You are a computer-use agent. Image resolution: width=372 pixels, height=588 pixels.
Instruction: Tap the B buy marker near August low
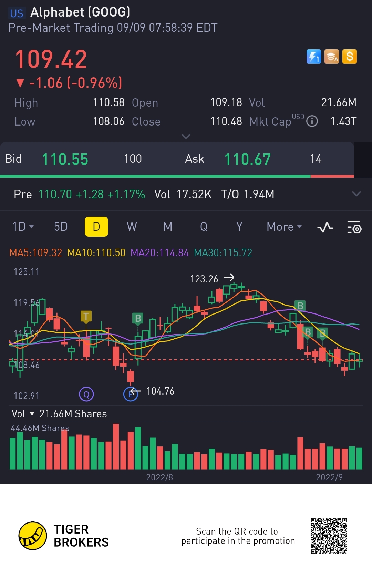pos(138,319)
